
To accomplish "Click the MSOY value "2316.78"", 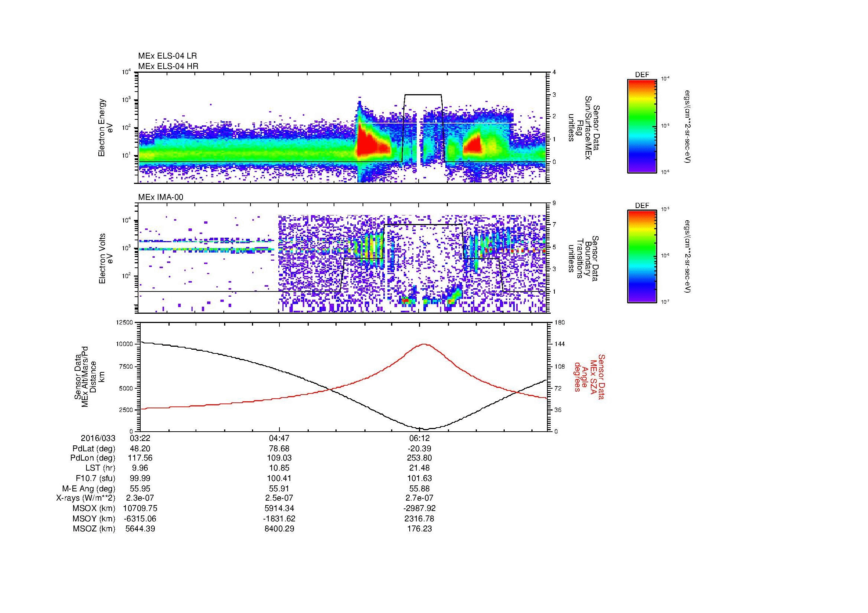I will 420,518.
